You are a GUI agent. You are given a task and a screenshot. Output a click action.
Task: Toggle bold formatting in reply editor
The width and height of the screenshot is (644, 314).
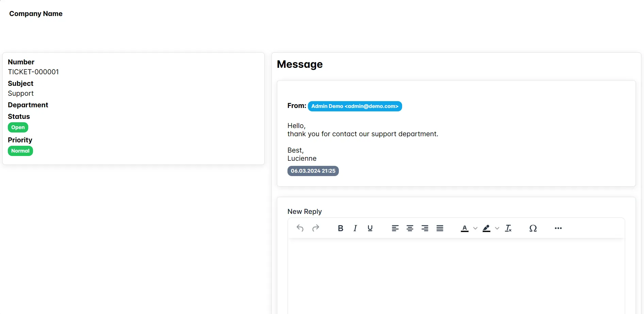[x=340, y=228]
